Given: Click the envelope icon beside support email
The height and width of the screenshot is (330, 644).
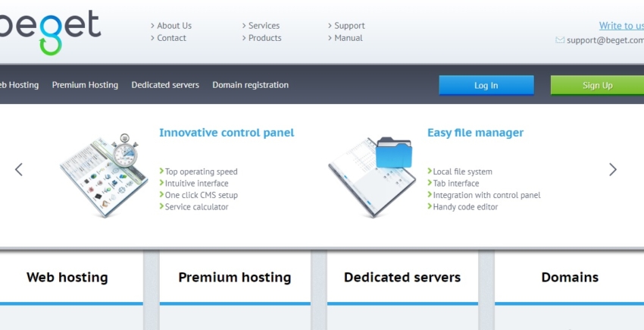Looking at the screenshot, I should click(560, 40).
